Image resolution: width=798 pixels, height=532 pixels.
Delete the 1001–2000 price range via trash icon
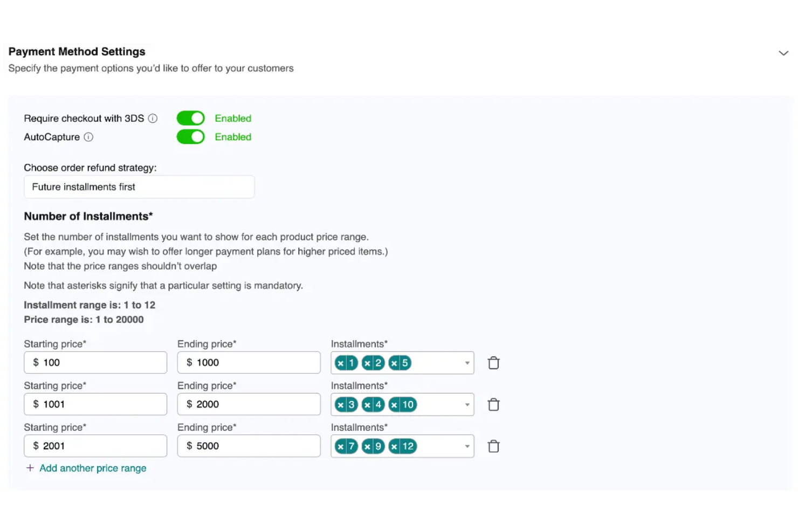click(x=493, y=404)
